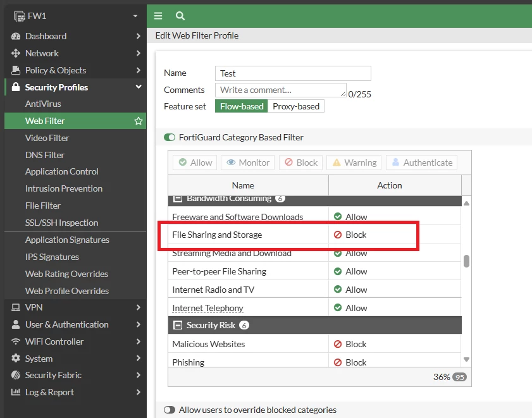This screenshot has height=418, width=532.
Task: Disable FortiGuard Category Based Filter toggle
Action: click(170, 137)
